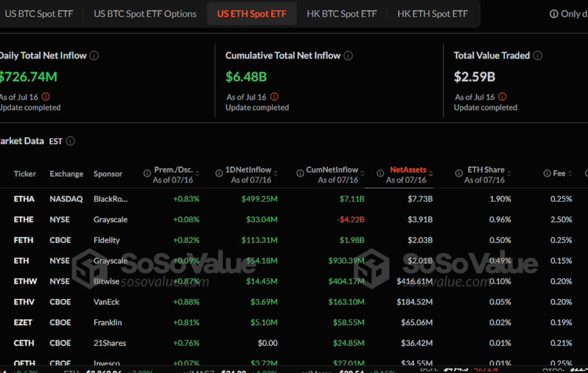
Task: Click the -$4.22B CumNetInflow value
Action: pyautogui.click(x=351, y=220)
